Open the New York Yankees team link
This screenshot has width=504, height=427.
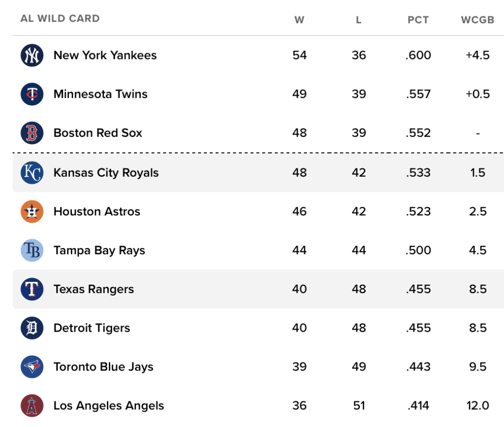[x=105, y=55]
